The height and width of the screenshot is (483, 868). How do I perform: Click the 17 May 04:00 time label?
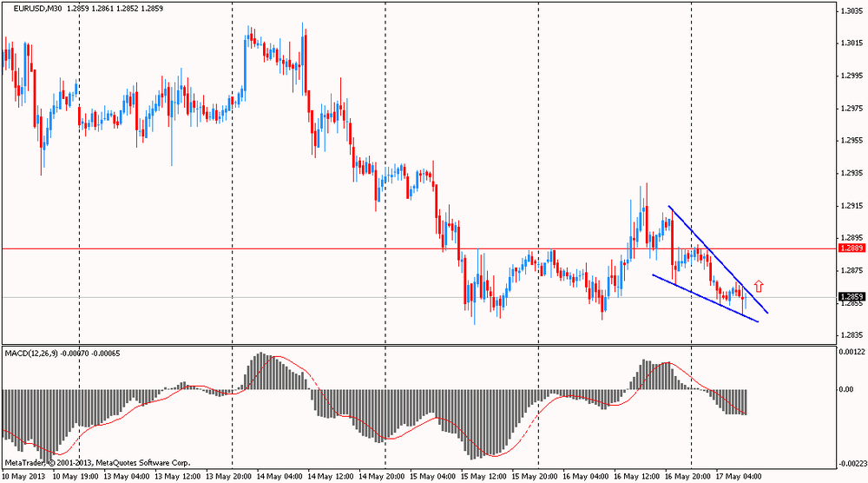click(x=739, y=476)
